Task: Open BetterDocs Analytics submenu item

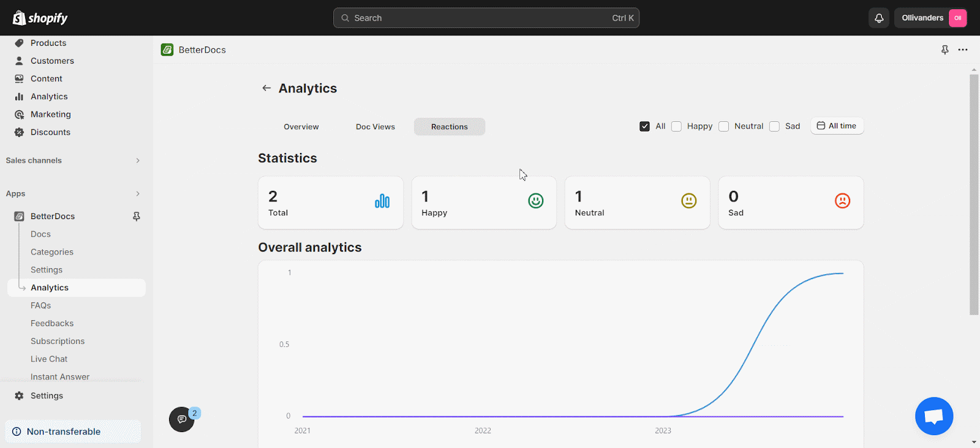Action: pos(77,288)
